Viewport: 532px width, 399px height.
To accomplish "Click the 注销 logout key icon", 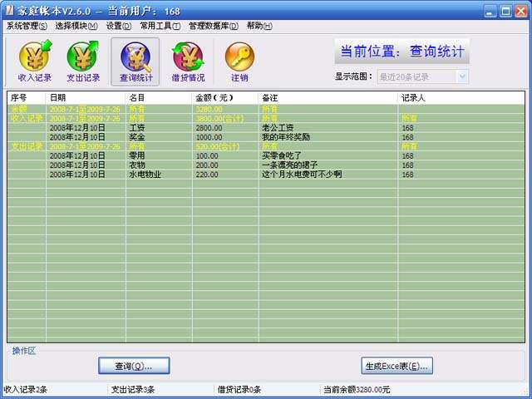I will pyautogui.click(x=239, y=62).
